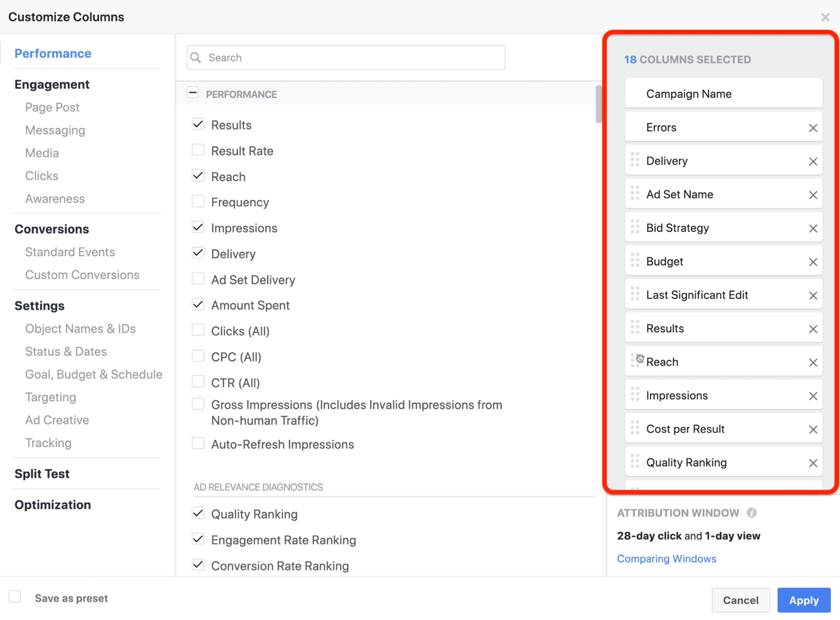Image resolution: width=840 pixels, height=620 pixels.
Task: Select Conversions in the sidebar
Action: coord(51,229)
